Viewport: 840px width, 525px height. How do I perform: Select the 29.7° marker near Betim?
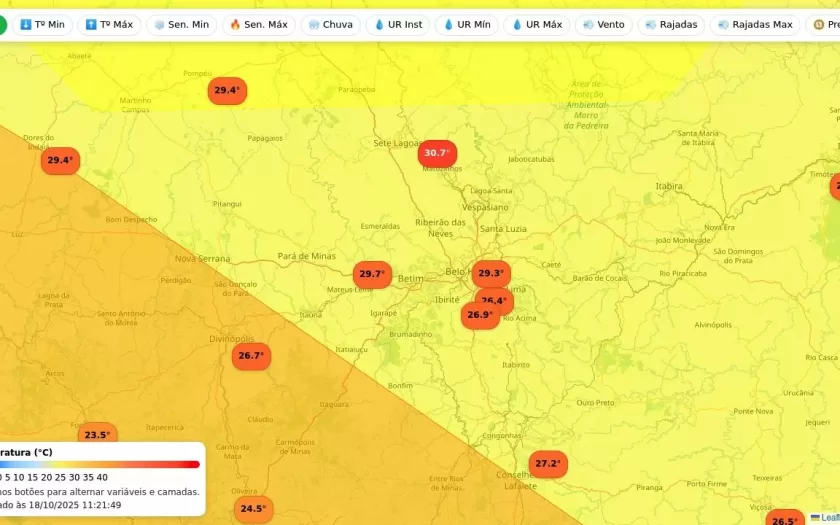[x=372, y=274]
